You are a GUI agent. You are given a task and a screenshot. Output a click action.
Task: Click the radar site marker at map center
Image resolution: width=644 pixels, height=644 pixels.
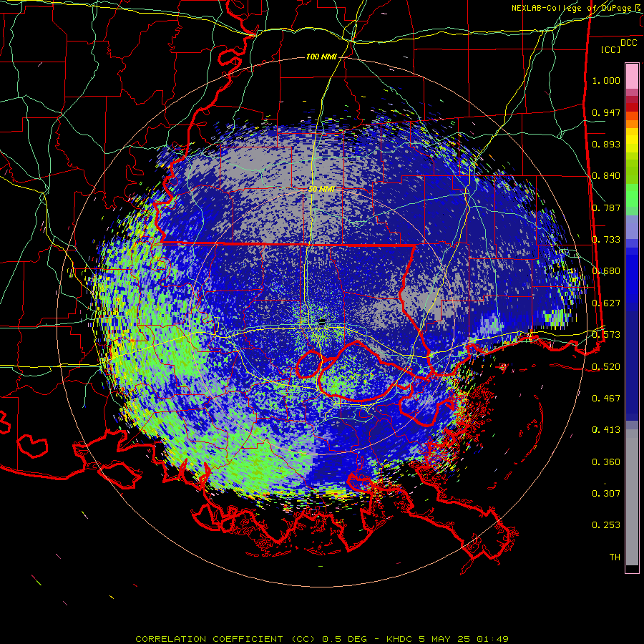point(323,321)
